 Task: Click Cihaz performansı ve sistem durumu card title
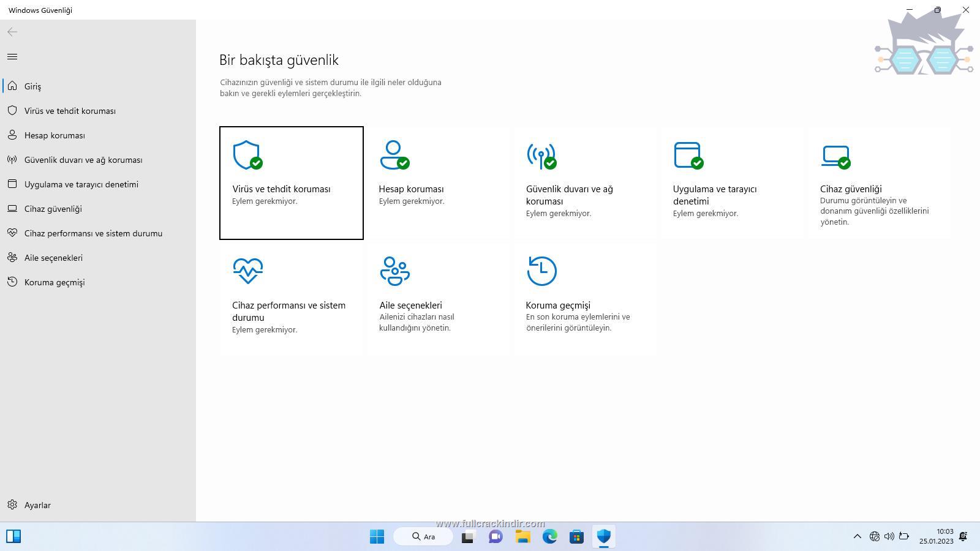click(288, 312)
